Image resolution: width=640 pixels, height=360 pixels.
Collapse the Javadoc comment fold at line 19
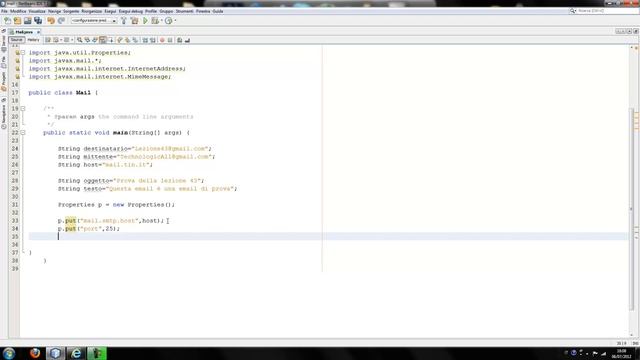[x=23, y=109]
